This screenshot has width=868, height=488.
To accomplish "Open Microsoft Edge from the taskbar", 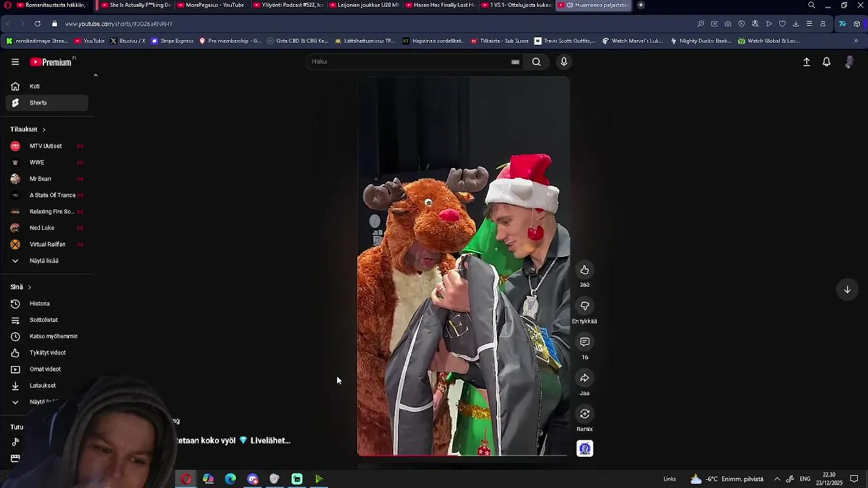I will [231, 479].
